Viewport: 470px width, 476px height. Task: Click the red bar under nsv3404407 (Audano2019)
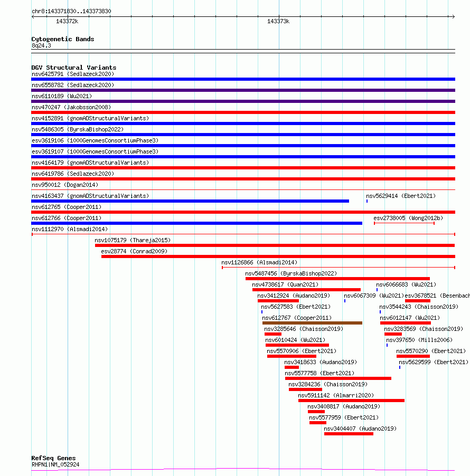click(x=349, y=434)
